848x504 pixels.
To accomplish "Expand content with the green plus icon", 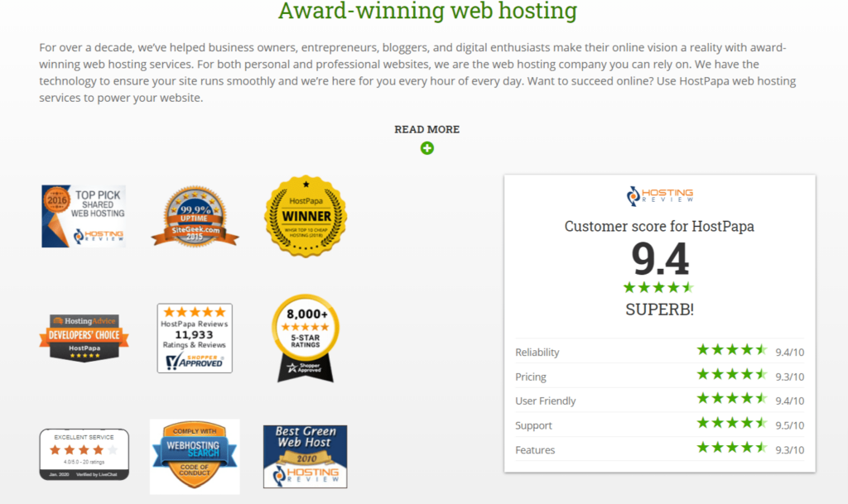I will [427, 148].
